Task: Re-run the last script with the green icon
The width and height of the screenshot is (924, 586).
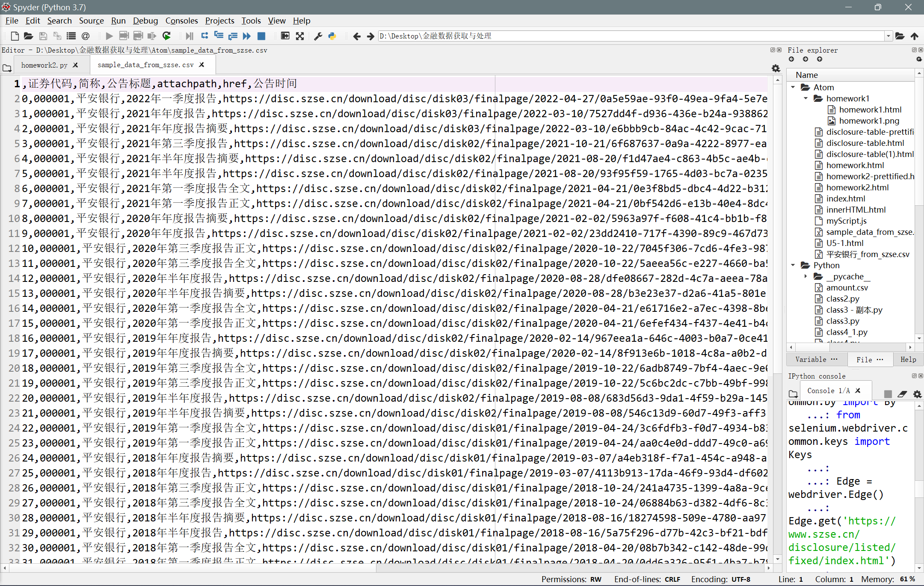Action: (x=167, y=36)
